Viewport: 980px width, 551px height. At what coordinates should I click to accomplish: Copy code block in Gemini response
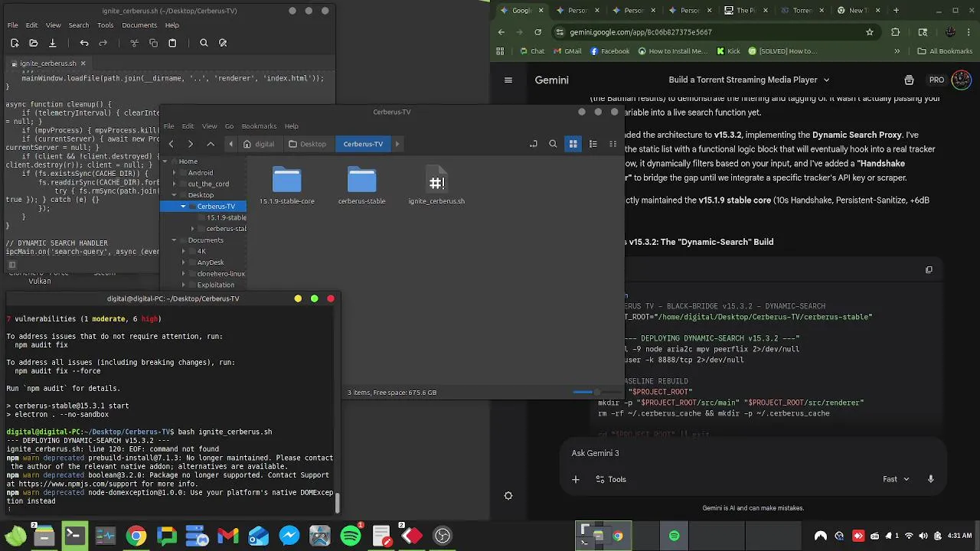click(x=929, y=269)
